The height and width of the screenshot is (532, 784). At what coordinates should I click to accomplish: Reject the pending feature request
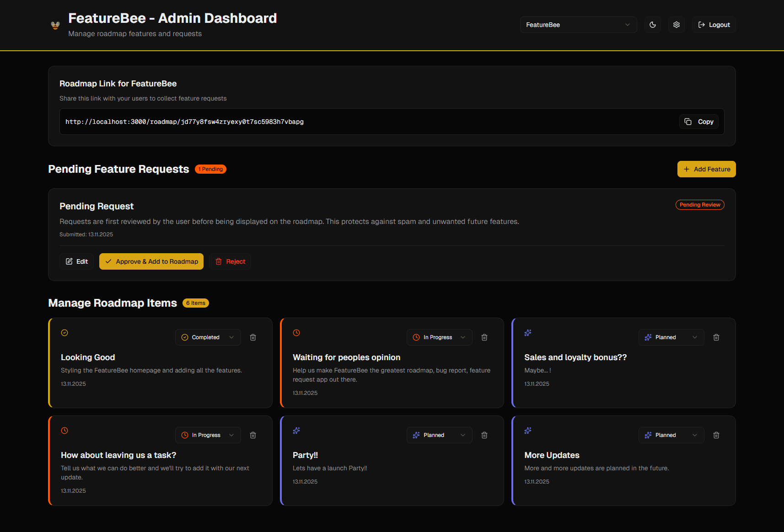pyautogui.click(x=230, y=261)
